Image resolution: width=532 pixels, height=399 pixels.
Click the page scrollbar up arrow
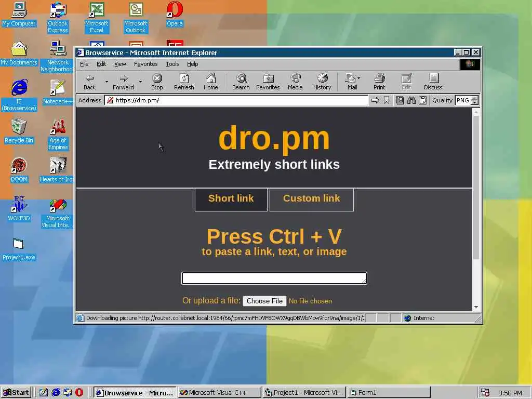[476, 112]
